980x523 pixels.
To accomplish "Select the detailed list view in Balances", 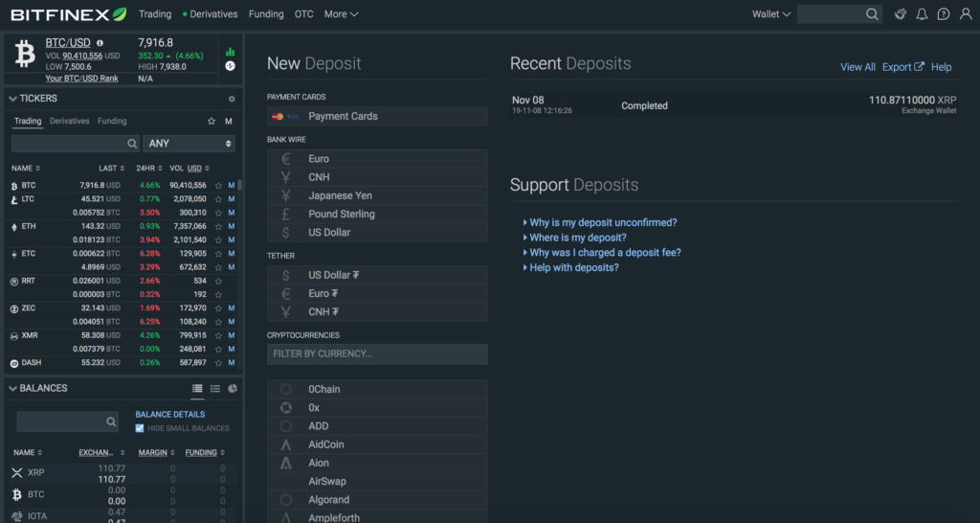I will (x=197, y=389).
